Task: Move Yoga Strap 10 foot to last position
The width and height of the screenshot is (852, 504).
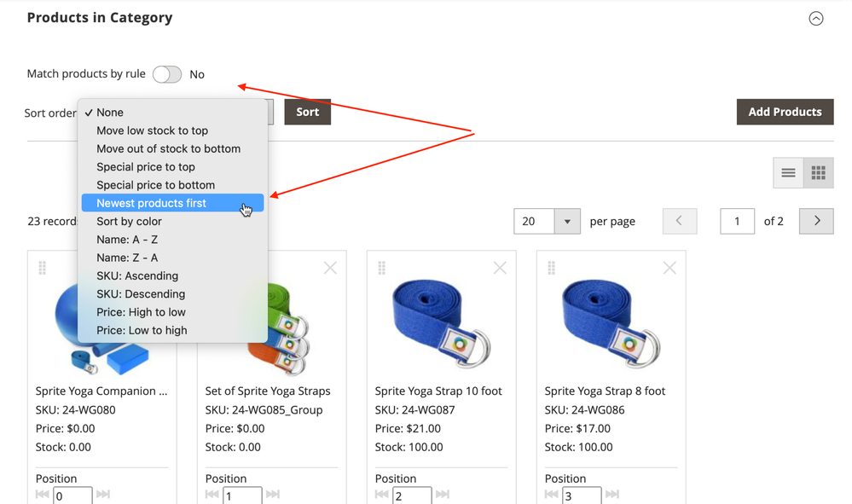Action: pyautogui.click(x=443, y=495)
